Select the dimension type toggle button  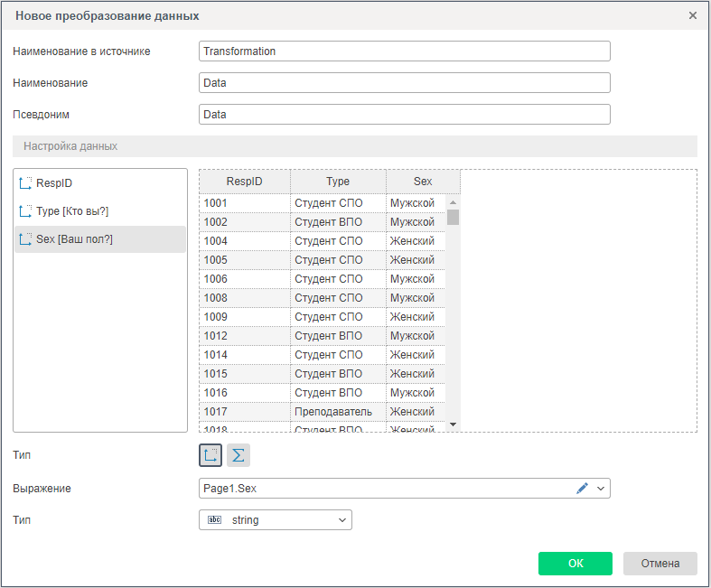(210, 455)
